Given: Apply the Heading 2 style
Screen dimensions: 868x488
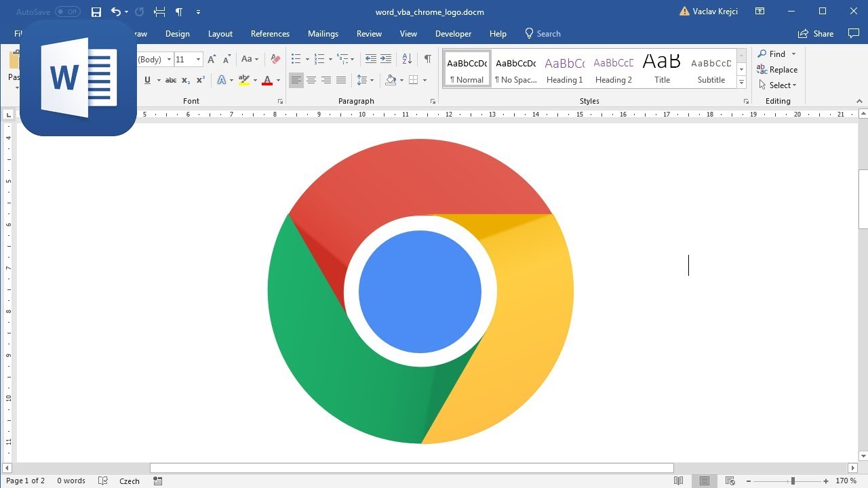Looking at the screenshot, I should (x=614, y=69).
